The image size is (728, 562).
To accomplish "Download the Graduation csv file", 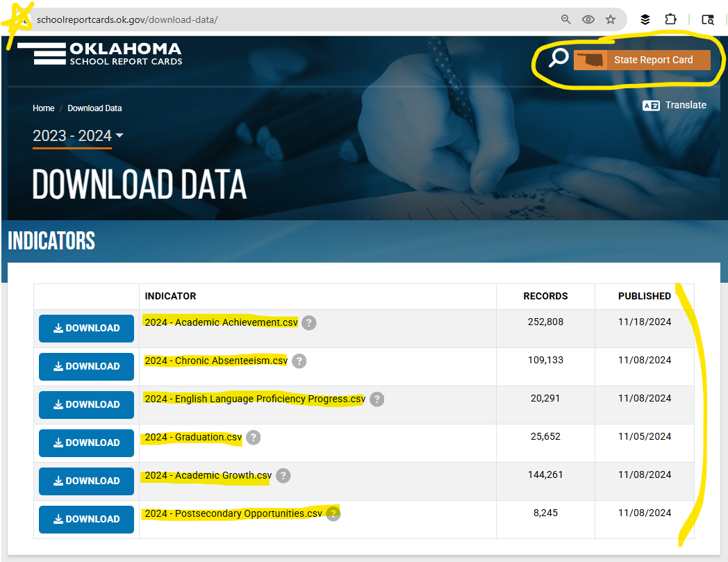I will click(86, 443).
